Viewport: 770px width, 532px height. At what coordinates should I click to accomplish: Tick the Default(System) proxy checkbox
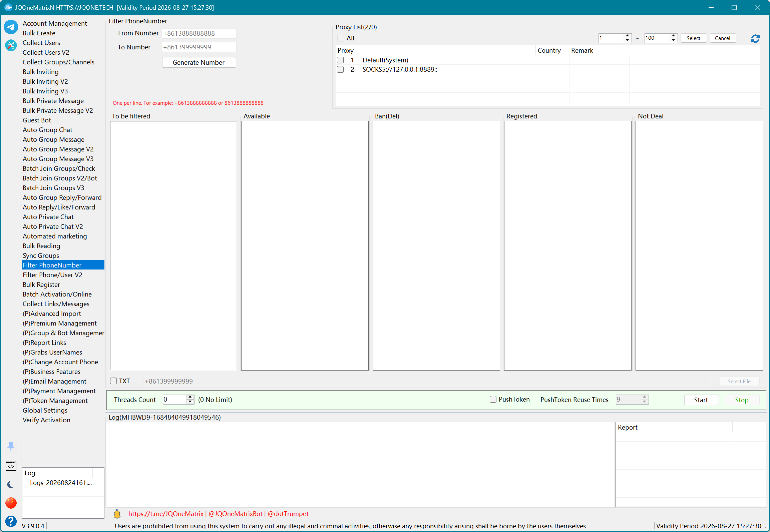pyautogui.click(x=340, y=60)
